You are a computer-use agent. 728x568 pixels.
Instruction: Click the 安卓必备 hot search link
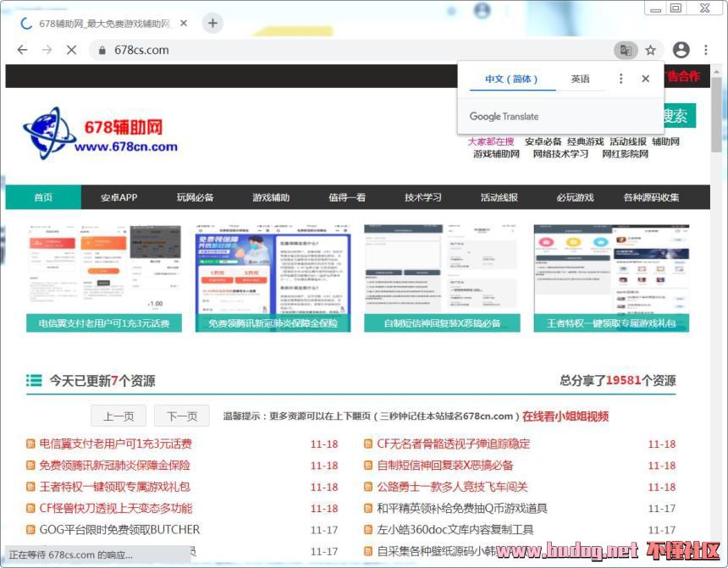coord(543,141)
